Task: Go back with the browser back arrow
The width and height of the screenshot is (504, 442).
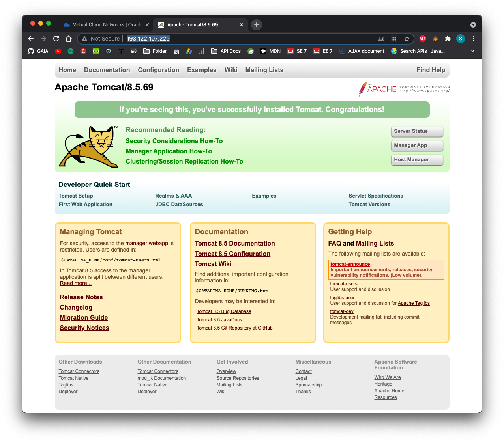Action: 31,39
